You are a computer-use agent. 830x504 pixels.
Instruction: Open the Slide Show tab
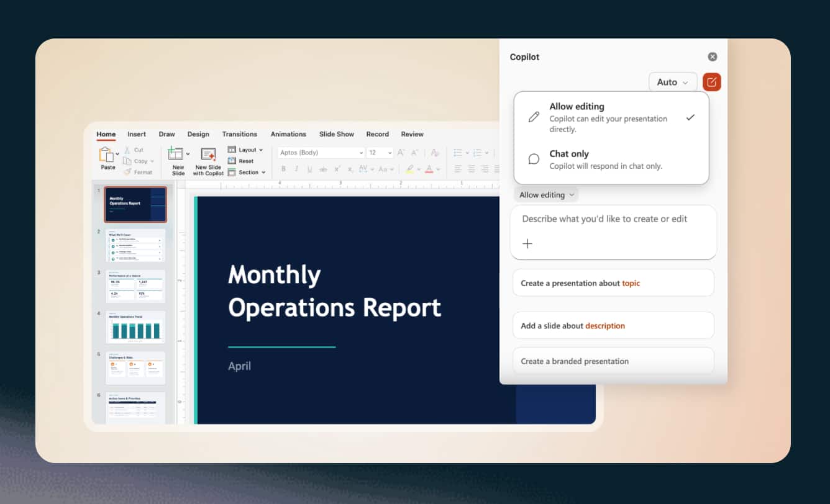tap(337, 134)
